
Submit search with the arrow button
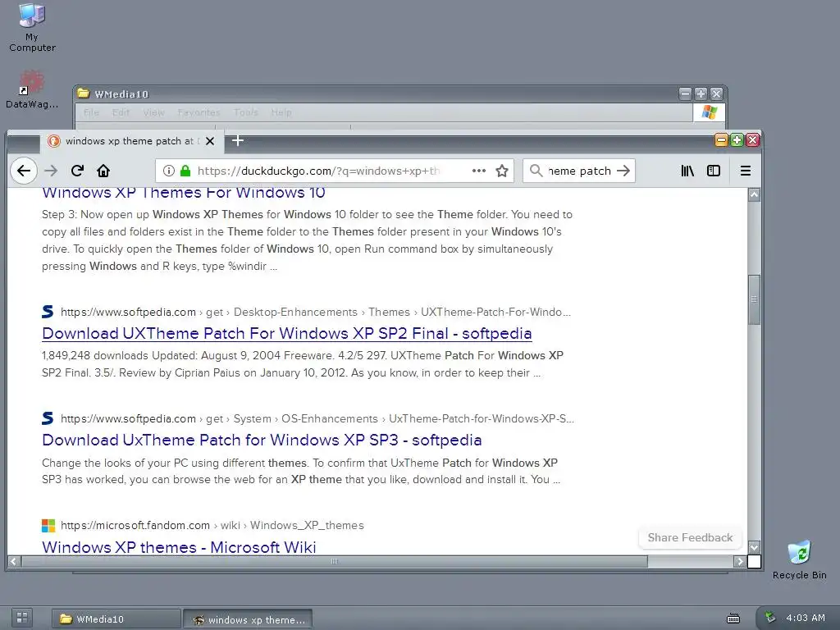pyautogui.click(x=623, y=171)
